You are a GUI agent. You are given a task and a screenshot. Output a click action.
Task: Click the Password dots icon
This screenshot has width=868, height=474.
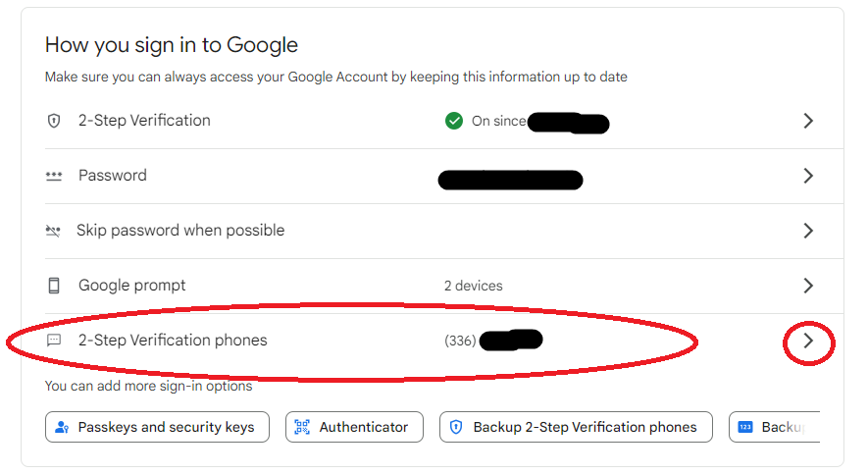pyautogui.click(x=54, y=176)
